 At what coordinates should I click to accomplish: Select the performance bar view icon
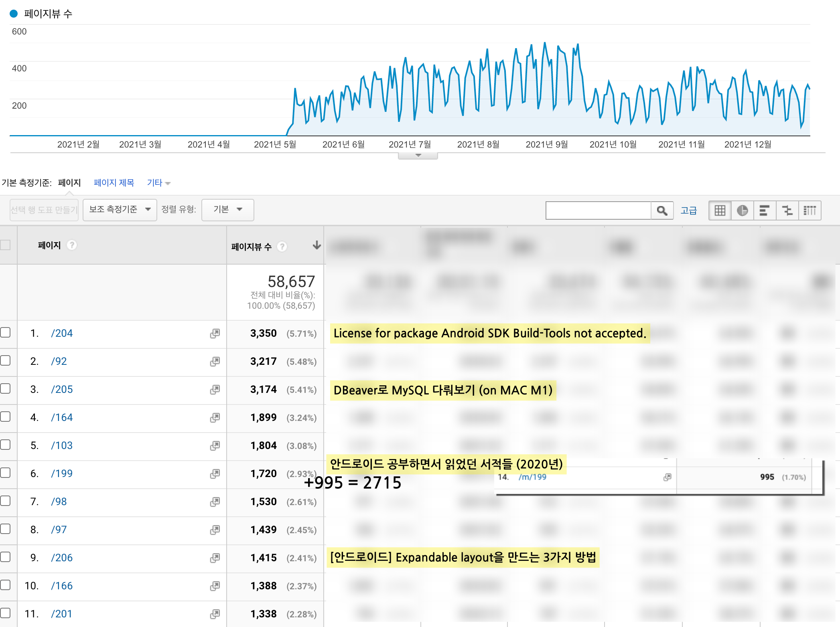click(765, 210)
